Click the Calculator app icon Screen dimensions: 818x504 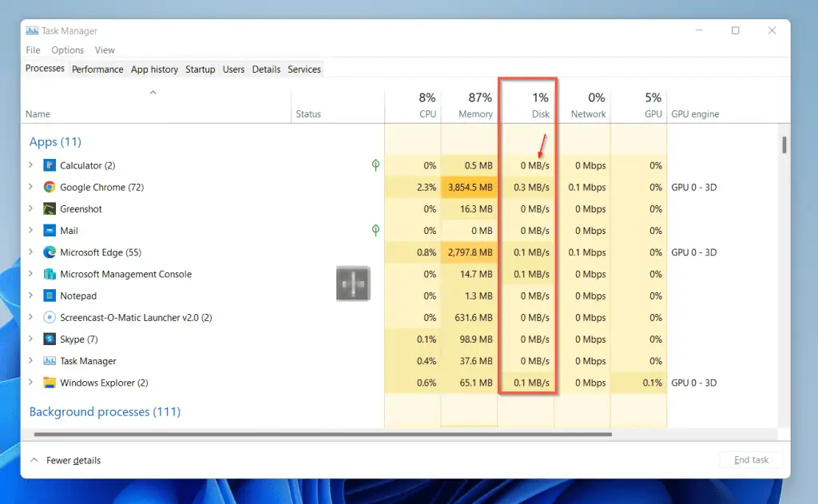(x=49, y=165)
